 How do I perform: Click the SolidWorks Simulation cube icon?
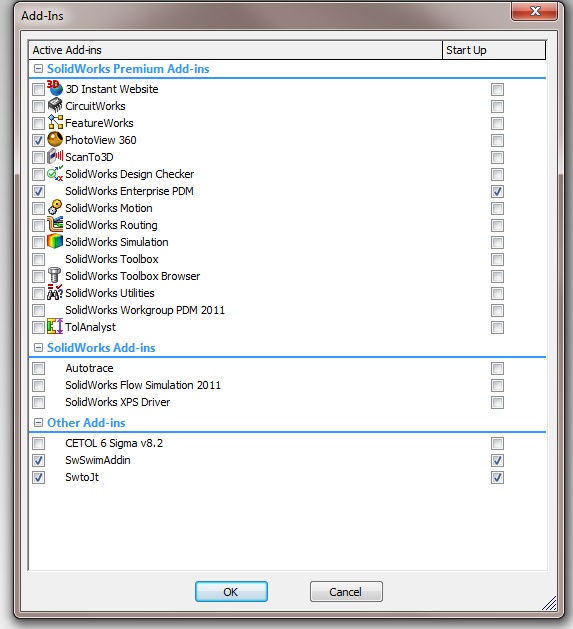coord(55,241)
